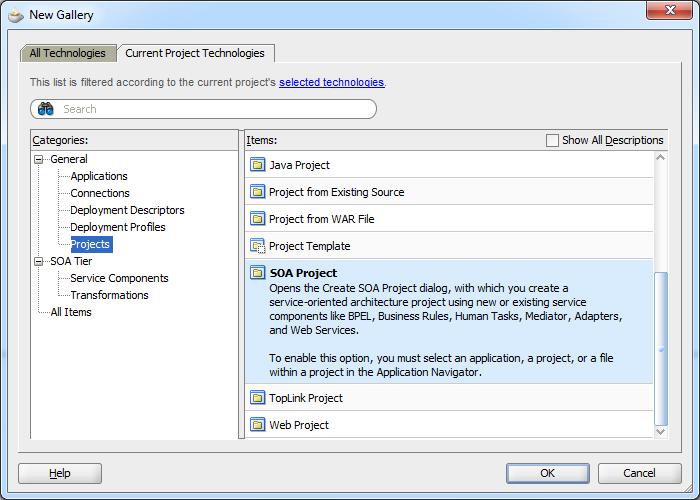Collapse the SOA Tier category node
Screen dimensions: 700x500
click(39, 262)
